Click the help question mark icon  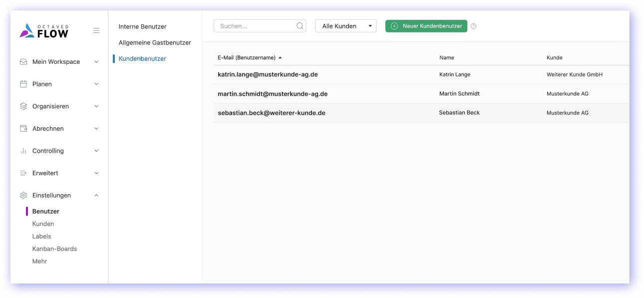(474, 26)
